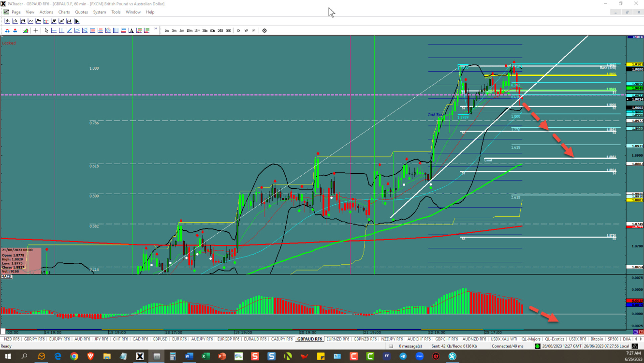Open the Charts menu
The image size is (644, 363).
(64, 12)
